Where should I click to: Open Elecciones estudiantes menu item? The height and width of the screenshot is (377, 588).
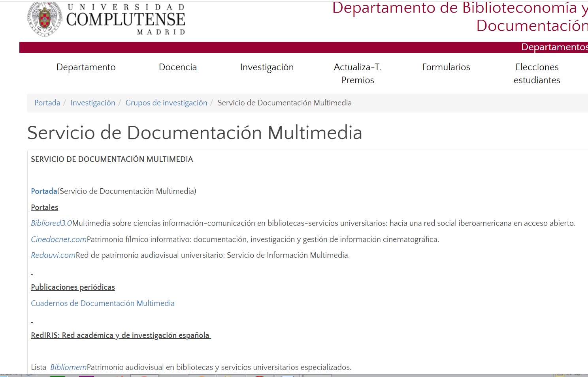point(537,73)
